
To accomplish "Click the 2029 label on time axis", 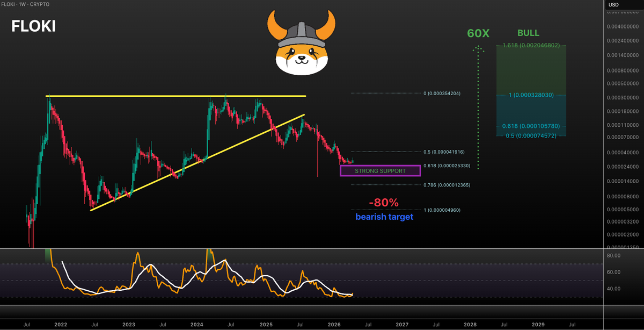I will click(538, 325).
